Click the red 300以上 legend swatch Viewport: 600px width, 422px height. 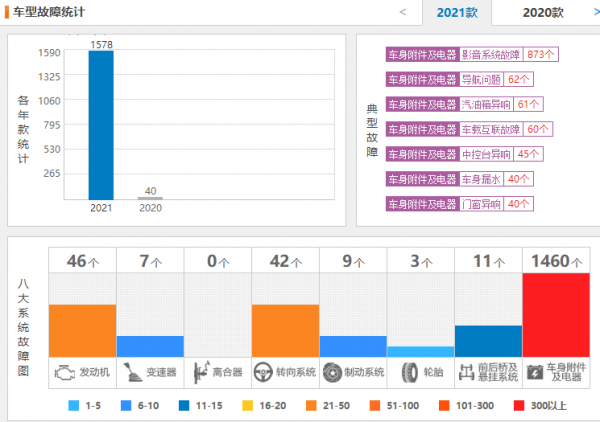(x=519, y=406)
